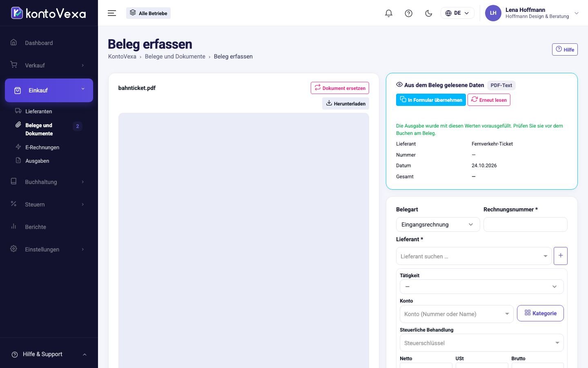Open the Tätigkeit dropdown

482,287
